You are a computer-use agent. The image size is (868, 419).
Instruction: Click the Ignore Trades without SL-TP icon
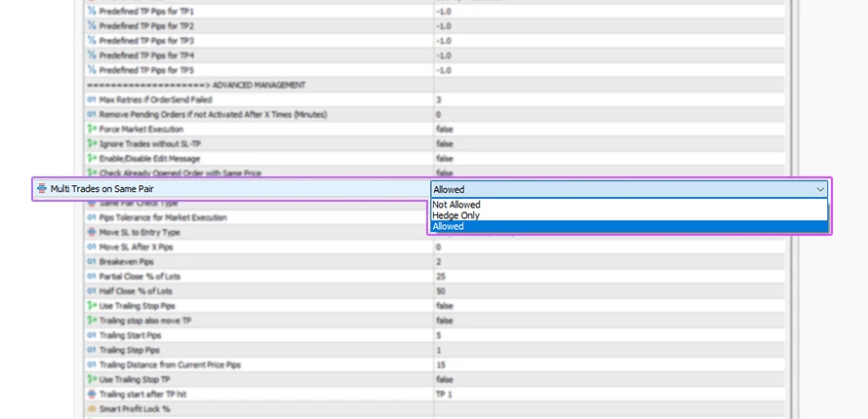pos(92,143)
